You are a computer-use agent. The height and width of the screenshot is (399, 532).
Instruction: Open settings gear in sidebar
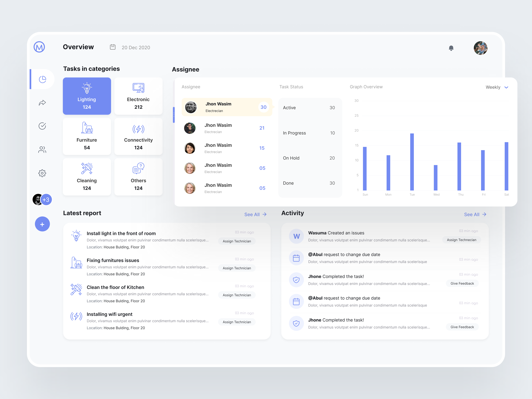click(x=42, y=173)
